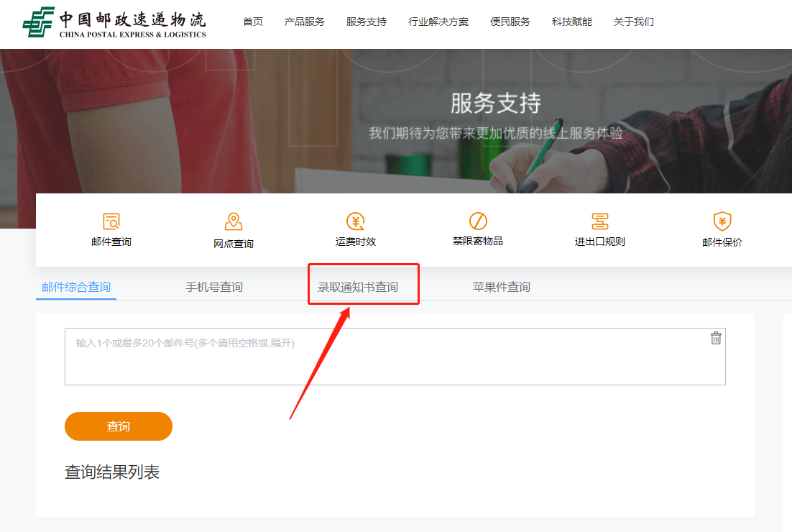Click the 邮件保价 label text
This screenshot has width=792, height=532.
[x=722, y=242]
